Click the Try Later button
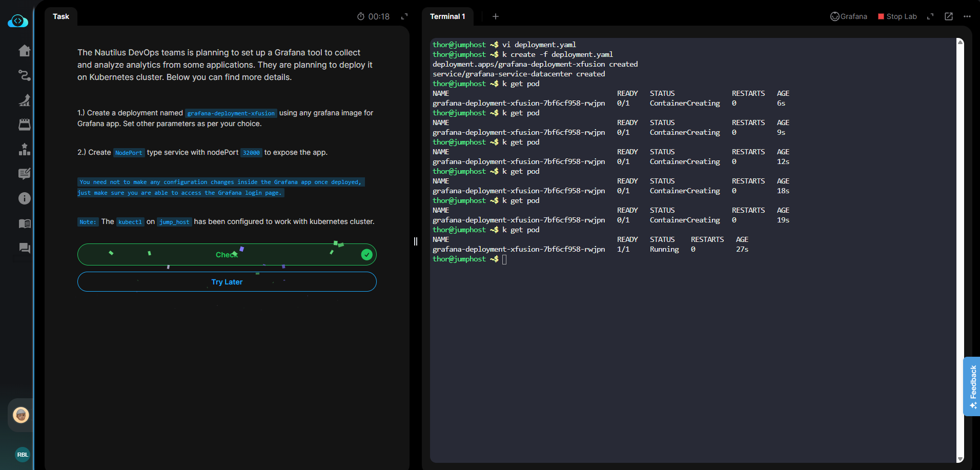This screenshot has width=980, height=470. 227,282
